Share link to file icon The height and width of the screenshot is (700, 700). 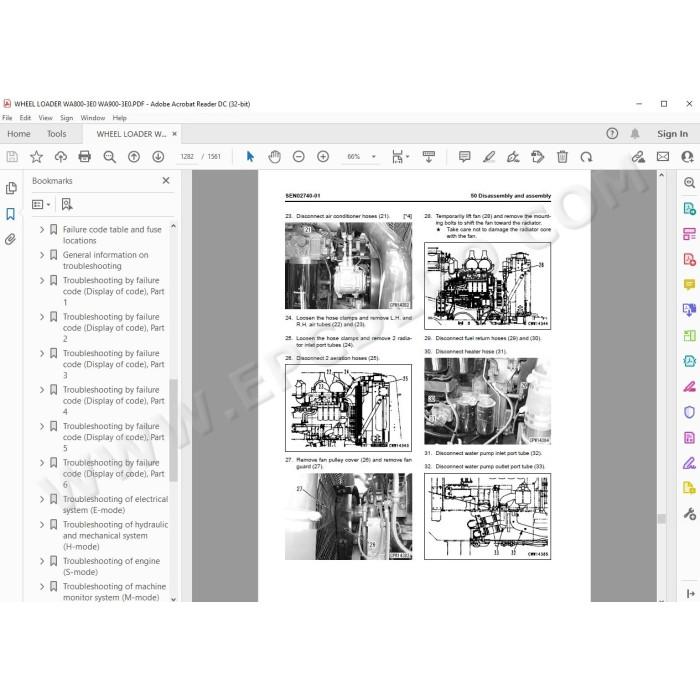[x=638, y=157]
